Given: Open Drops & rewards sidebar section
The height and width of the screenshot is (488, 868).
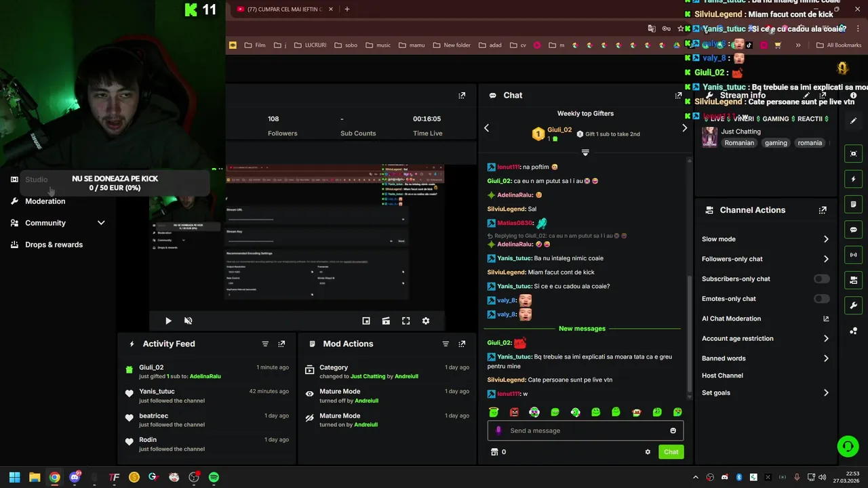Looking at the screenshot, I should coord(54,245).
